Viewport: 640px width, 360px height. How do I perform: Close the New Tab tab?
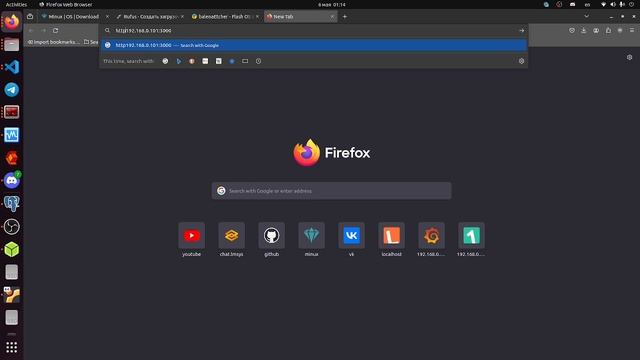tap(332, 17)
